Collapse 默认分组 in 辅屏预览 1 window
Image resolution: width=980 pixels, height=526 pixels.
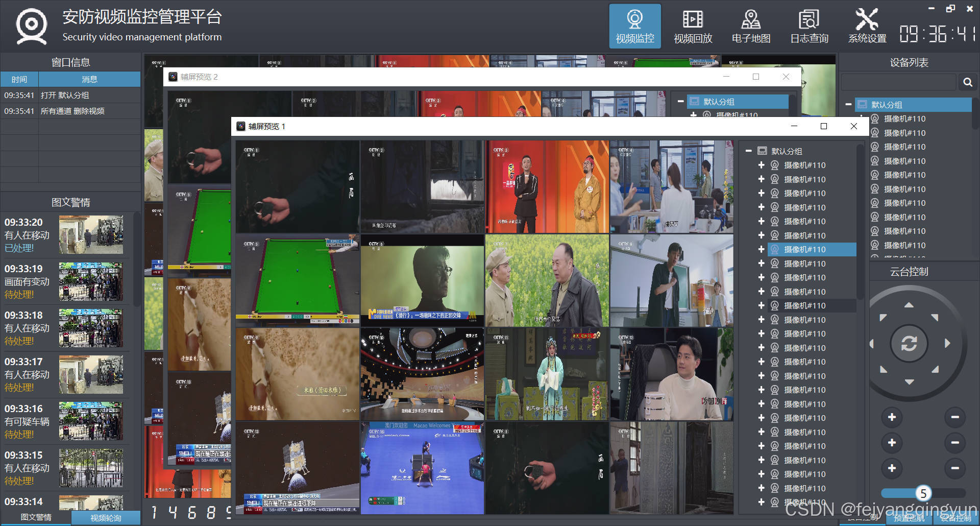(748, 151)
